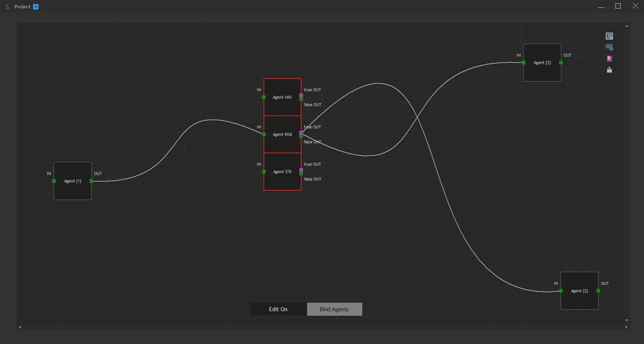Click the OUT port of Agent [1]
This screenshot has width=644, height=344.
click(91, 181)
